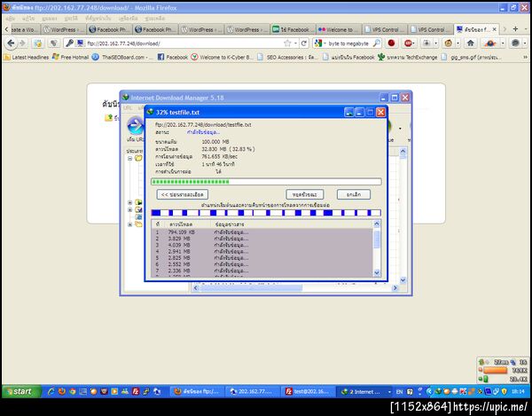Open FileZilla from quick launch
Viewport: 532px width, 416px height.
(x=136, y=391)
